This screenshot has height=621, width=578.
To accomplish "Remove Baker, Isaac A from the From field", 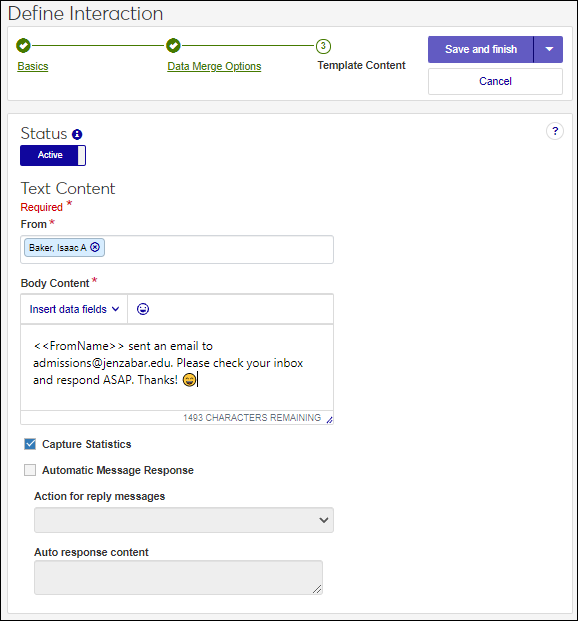I will coord(95,247).
